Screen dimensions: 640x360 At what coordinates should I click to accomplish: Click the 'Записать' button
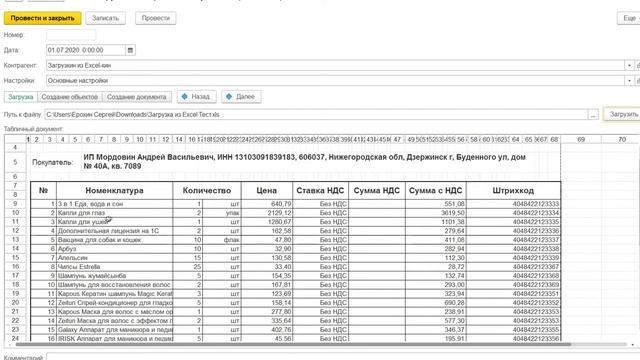105,18
